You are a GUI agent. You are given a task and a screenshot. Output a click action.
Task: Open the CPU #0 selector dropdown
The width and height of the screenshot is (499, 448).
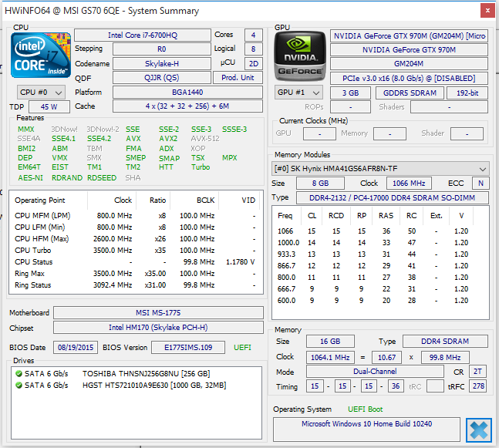tap(41, 93)
